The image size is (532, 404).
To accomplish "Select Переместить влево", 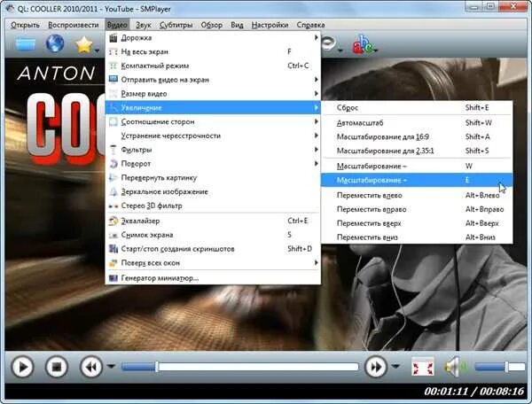I will pyautogui.click(x=417, y=195).
